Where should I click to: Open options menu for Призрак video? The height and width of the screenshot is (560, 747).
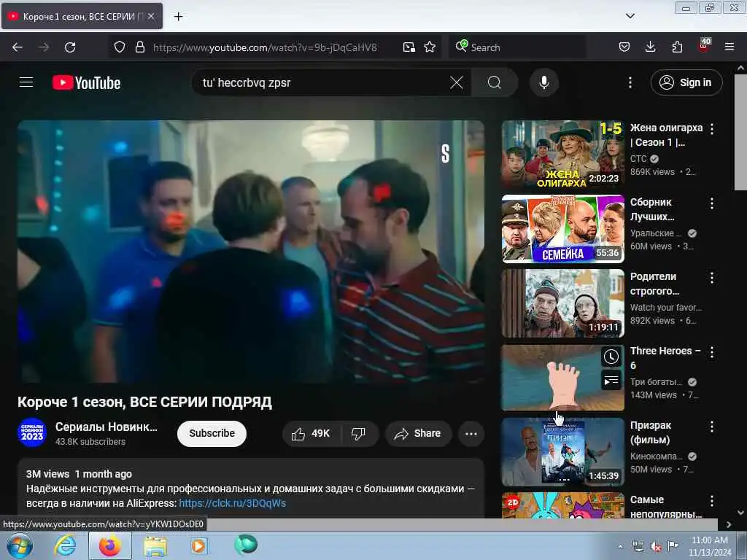(x=712, y=427)
